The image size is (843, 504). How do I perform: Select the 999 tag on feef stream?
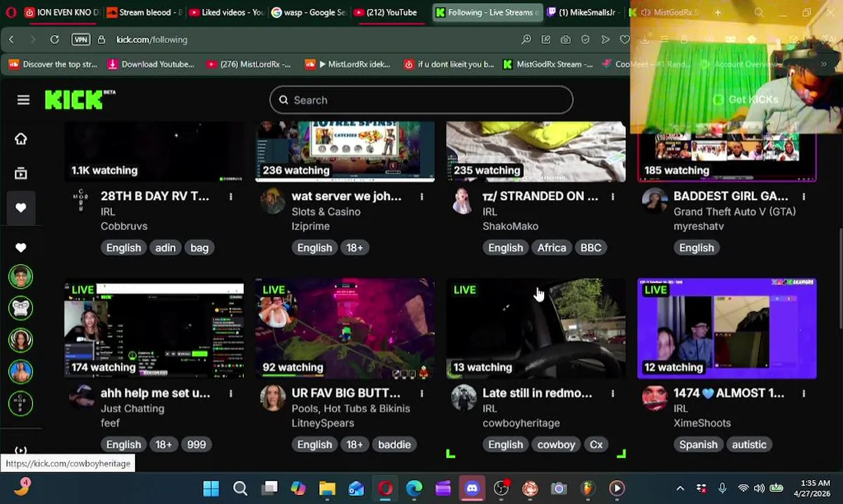(196, 444)
